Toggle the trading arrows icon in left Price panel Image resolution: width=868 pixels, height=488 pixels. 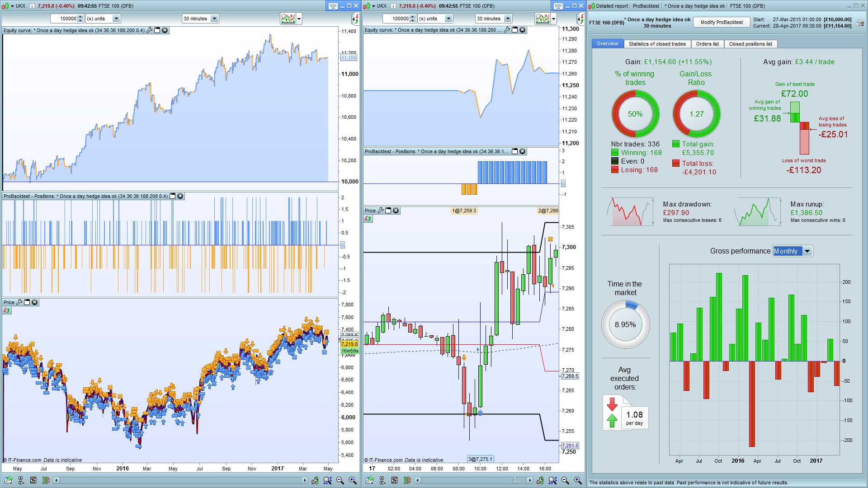tap(7, 310)
